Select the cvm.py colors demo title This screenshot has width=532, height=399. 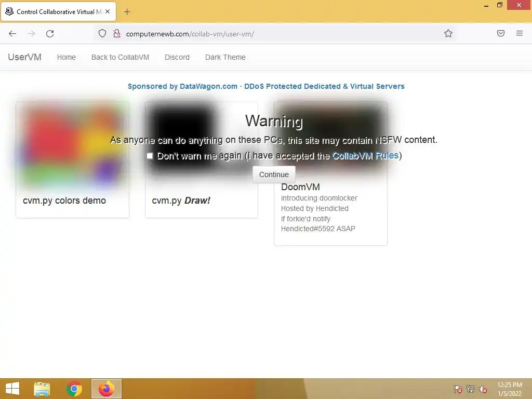click(x=64, y=201)
